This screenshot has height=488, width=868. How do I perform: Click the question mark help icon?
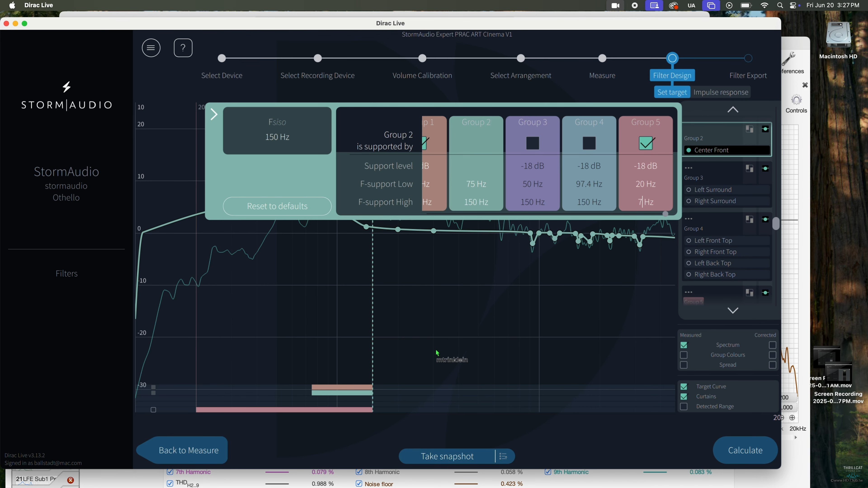[x=183, y=48]
